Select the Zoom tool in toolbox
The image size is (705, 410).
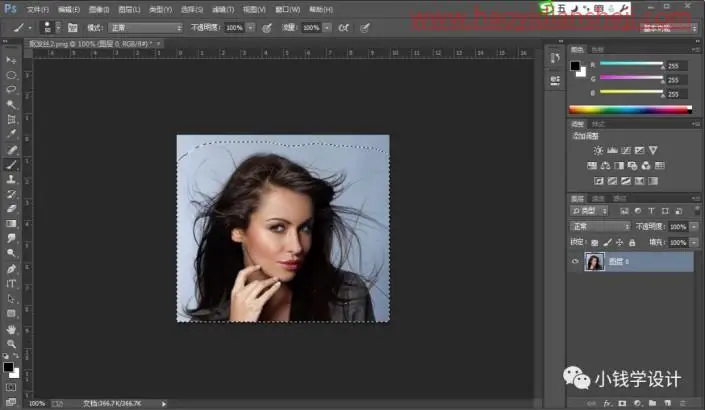point(11,344)
